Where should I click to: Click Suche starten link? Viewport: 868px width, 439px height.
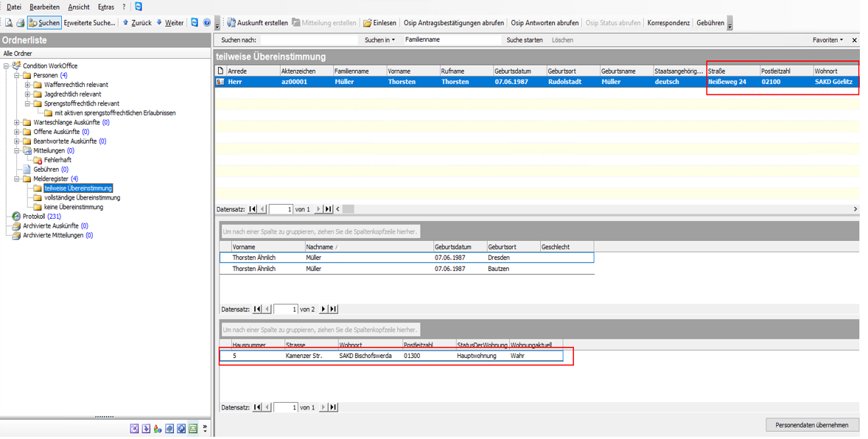coord(524,41)
